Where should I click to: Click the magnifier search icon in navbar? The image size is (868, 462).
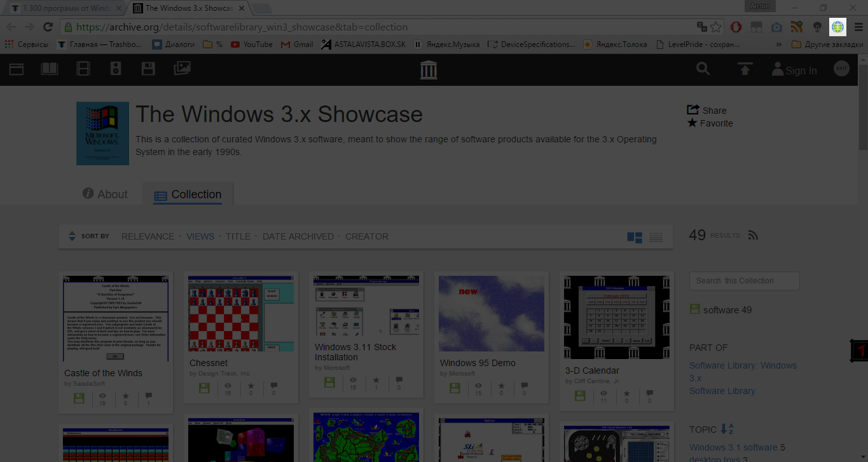(703, 69)
